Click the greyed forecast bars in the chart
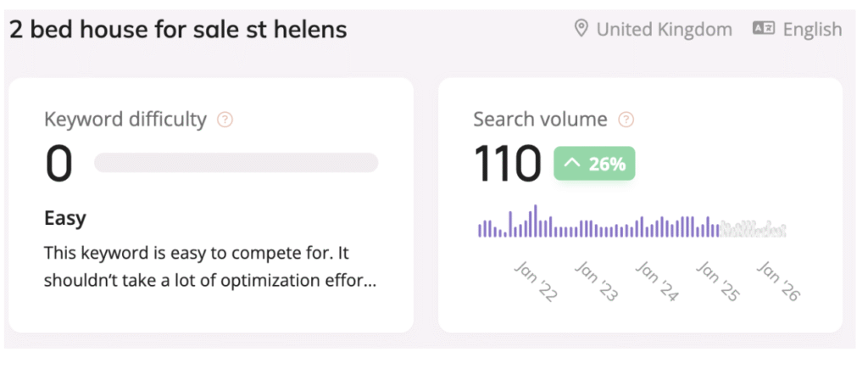This screenshot has width=868, height=369. point(753,230)
